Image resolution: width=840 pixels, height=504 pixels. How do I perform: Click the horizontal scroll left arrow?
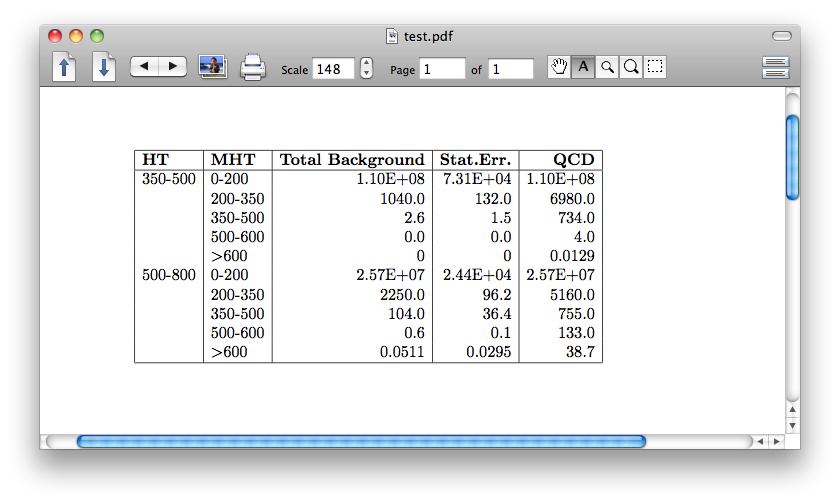coord(760,441)
